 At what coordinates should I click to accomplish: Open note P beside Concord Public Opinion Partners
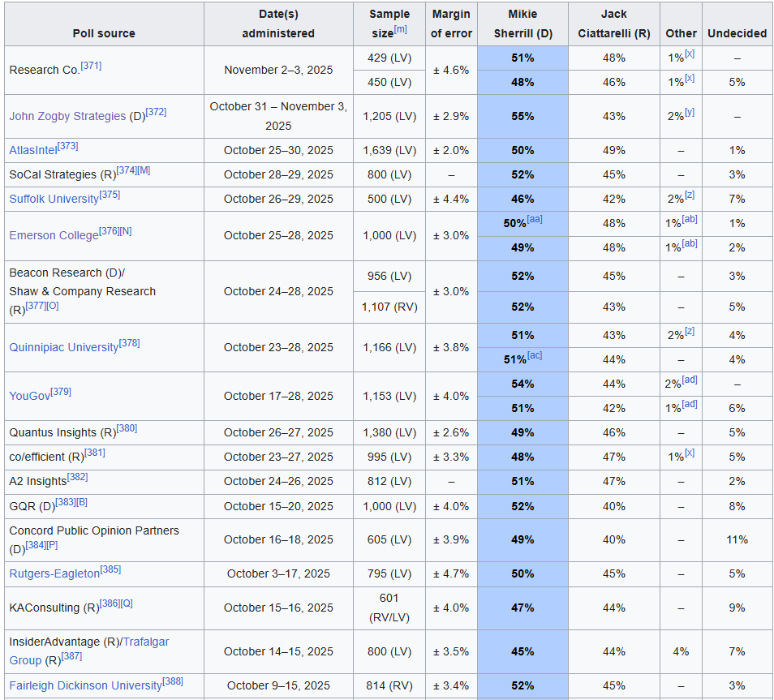pyautogui.click(x=52, y=545)
